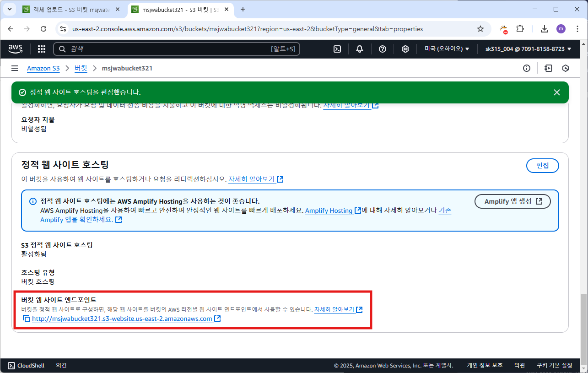The height and width of the screenshot is (373, 588).
Task: Open the AWS console settings gear
Action: 405,49
